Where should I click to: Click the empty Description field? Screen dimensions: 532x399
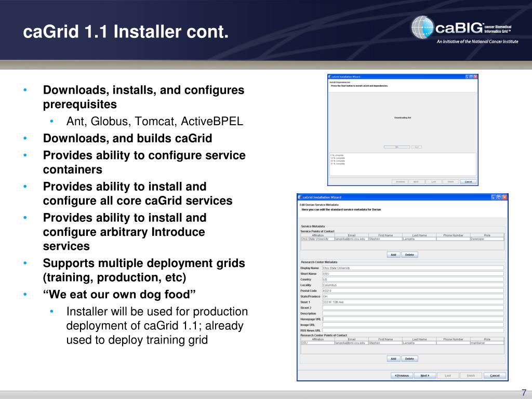click(x=413, y=313)
